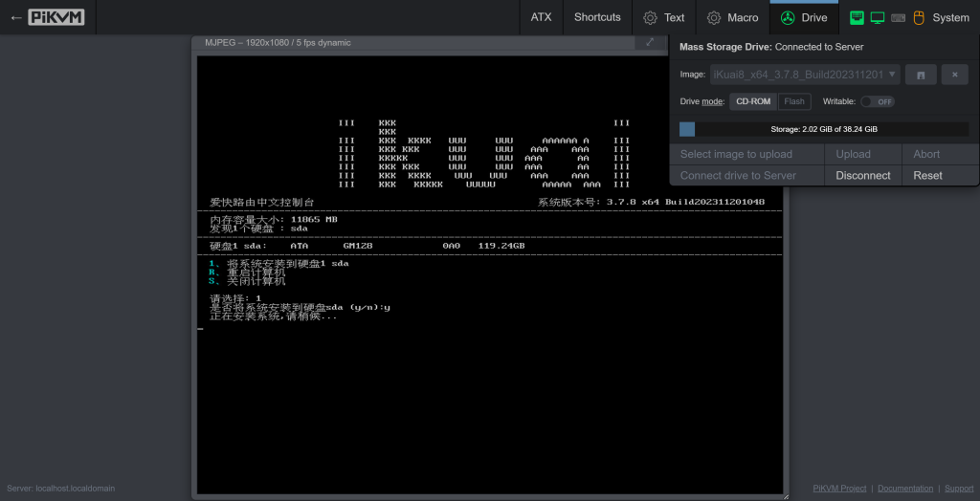Image resolution: width=980 pixels, height=501 pixels.
Task: Open the Macro menu
Action: coord(732,17)
